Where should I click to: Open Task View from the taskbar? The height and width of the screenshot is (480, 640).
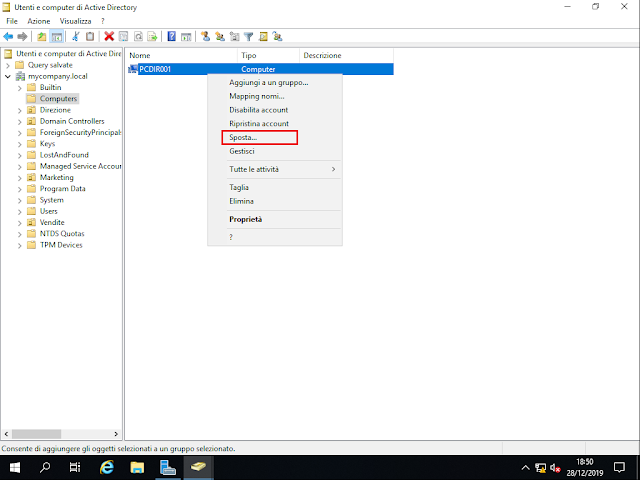pyautogui.click(x=75, y=467)
